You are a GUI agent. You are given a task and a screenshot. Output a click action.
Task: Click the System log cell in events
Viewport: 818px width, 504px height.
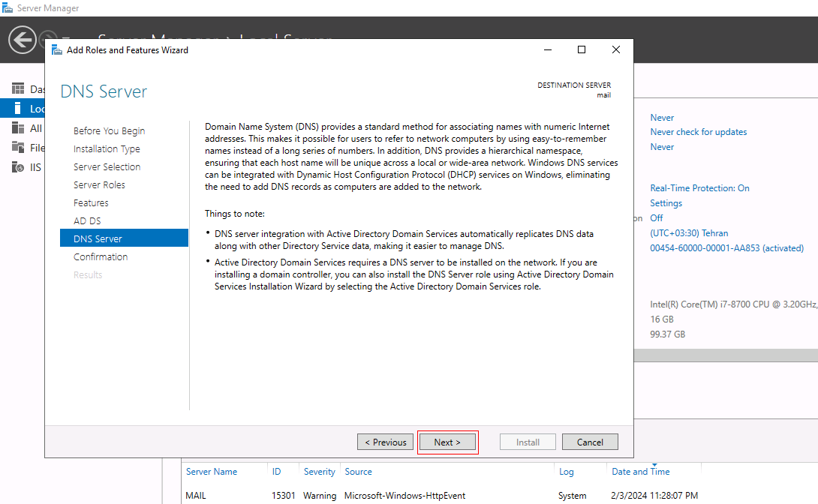573,496
